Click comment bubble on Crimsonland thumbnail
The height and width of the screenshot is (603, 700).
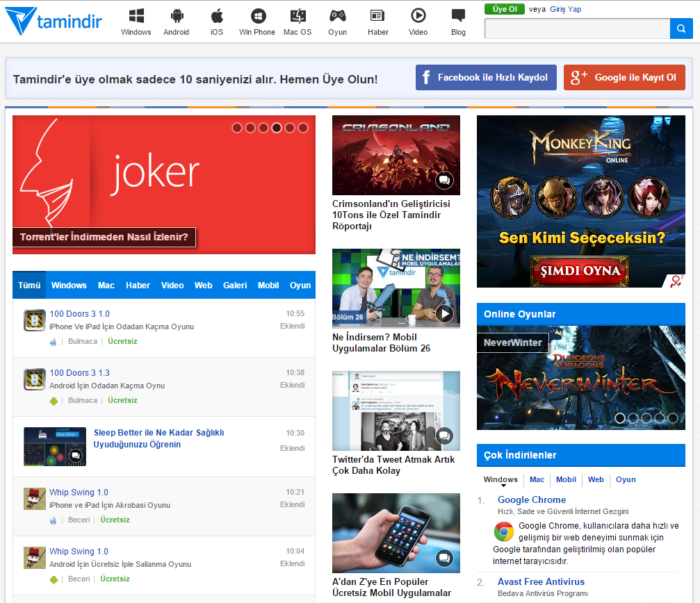pyautogui.click(x=445, y=180)
